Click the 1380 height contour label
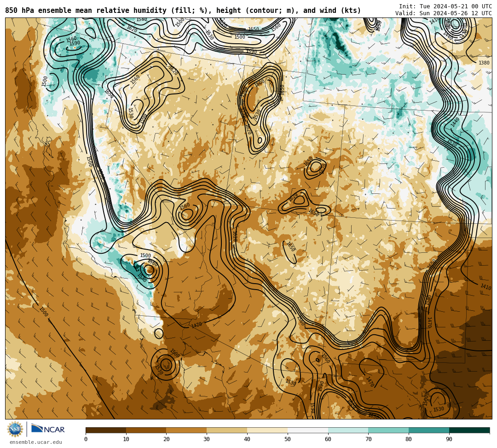This screenshot has height=448, width=497. coord(484,63)
